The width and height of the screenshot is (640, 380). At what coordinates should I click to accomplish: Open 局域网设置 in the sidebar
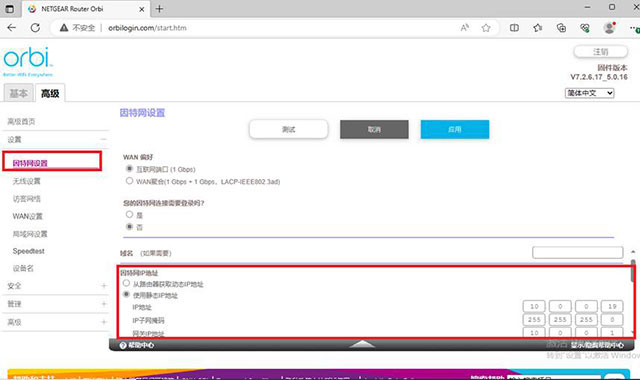coord(30,234)
